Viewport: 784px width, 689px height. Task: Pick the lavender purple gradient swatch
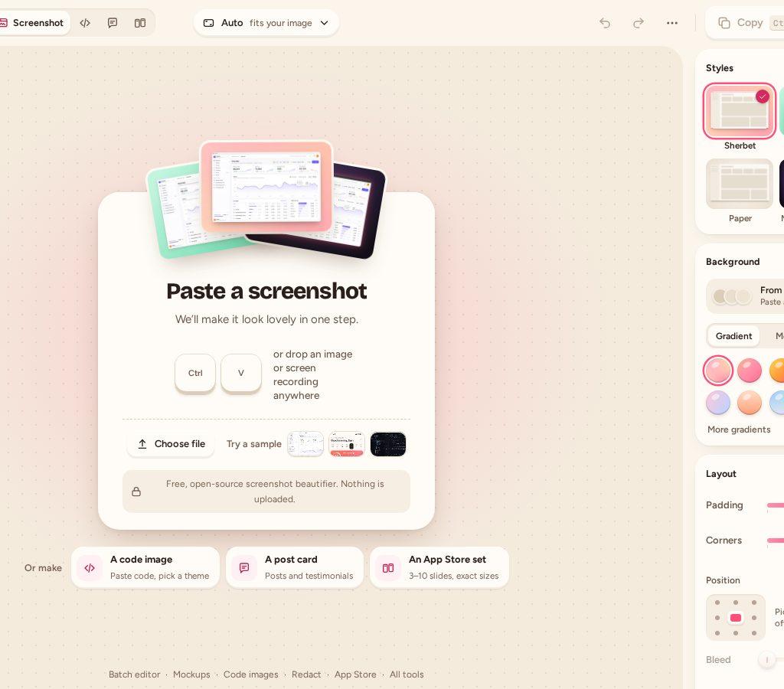718,403
